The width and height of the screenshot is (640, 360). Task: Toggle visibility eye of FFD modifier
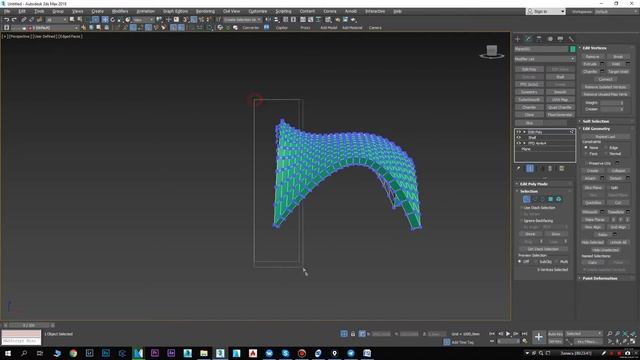tap(518, 143)
